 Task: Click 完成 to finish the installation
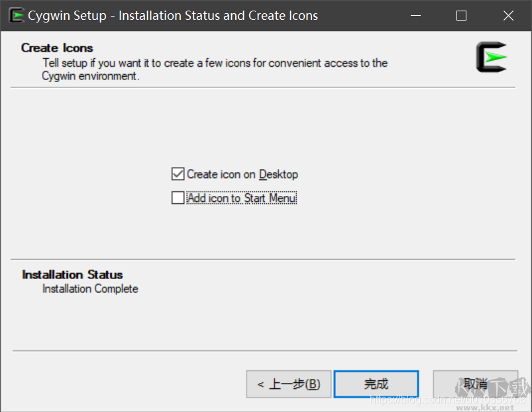(x=376, y=384)
